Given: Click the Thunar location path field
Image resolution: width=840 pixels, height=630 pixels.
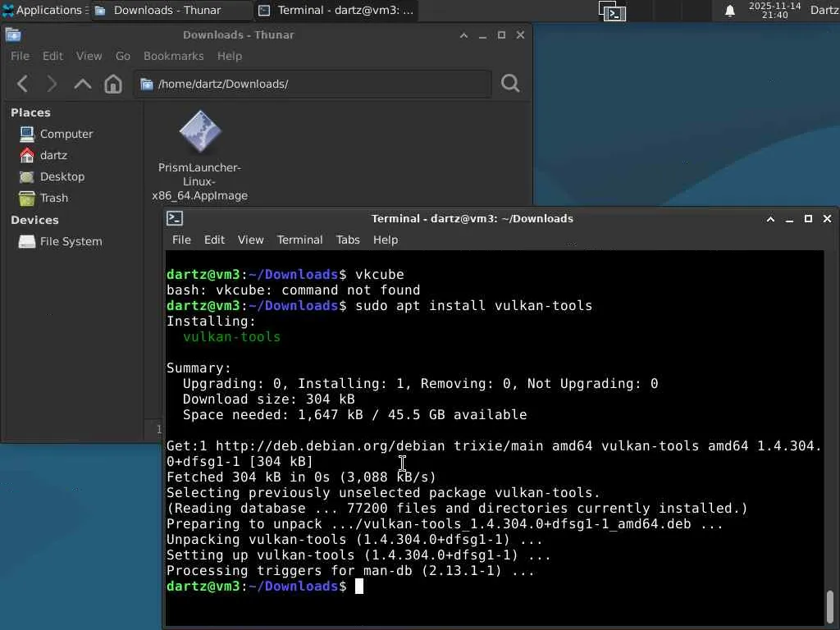Looking at the screenshot, I should coord(313,84).
